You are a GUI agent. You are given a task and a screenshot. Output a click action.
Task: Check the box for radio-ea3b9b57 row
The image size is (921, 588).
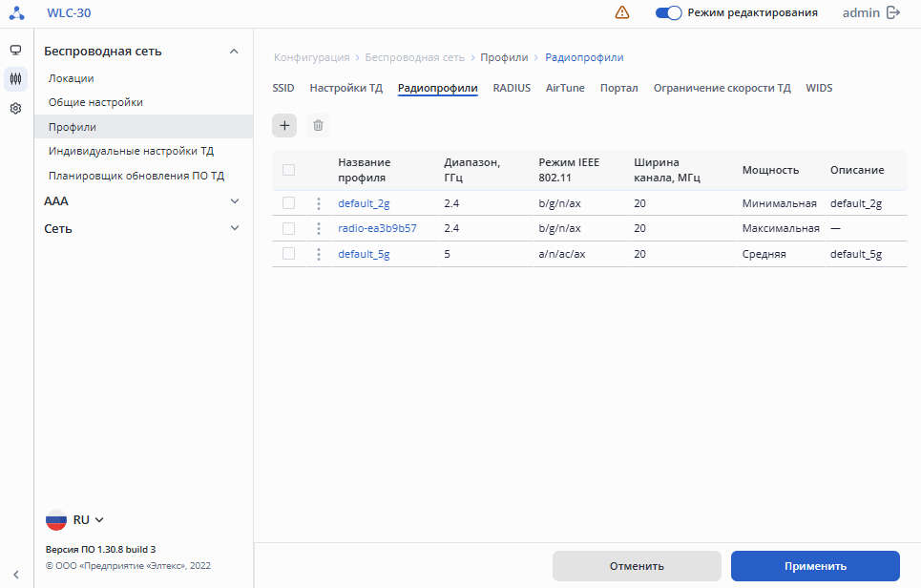(288, 228)
